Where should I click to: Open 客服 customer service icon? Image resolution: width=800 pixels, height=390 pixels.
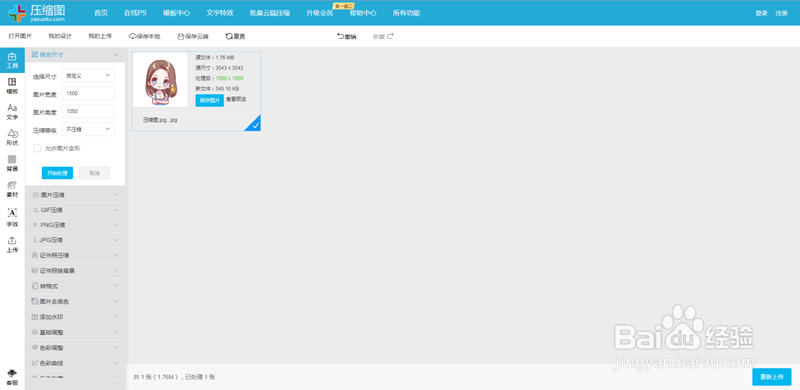click(x=12, y=377)
